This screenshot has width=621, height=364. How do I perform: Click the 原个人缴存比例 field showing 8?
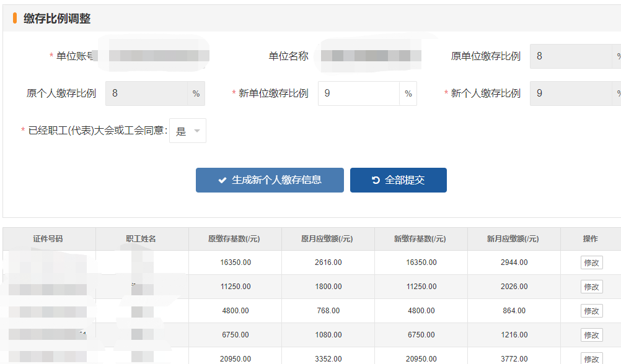click(146, 93)
